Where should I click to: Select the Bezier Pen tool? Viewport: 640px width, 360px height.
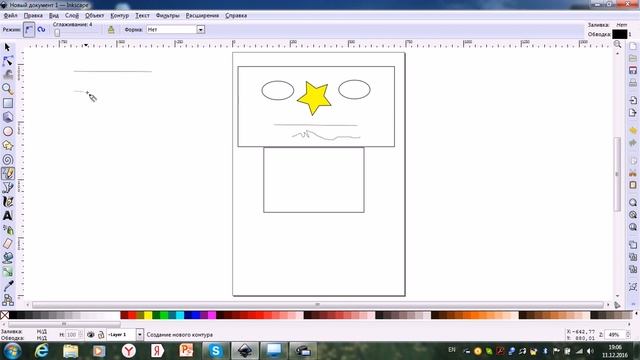point(7,188)
